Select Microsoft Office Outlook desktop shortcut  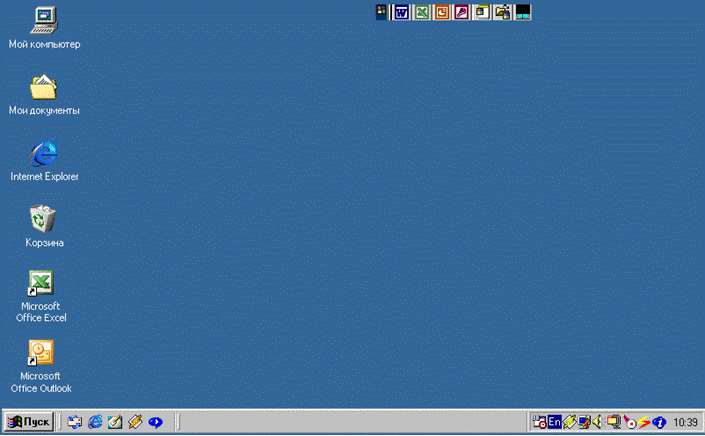[x=41, y=353]
